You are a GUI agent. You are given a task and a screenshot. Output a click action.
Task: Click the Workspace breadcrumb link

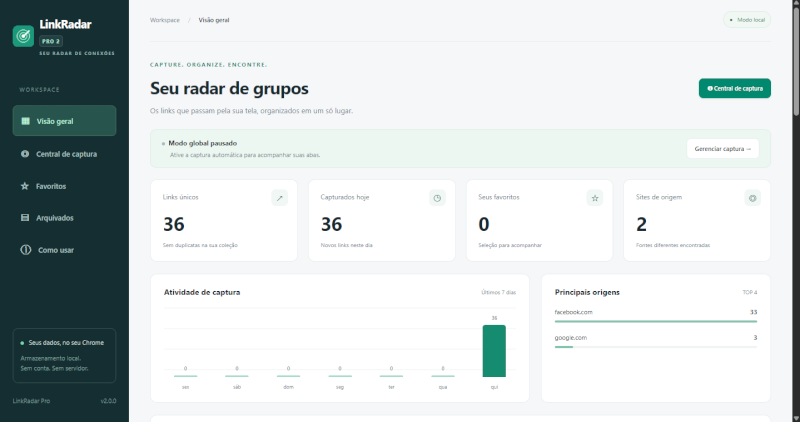[165, 20]
